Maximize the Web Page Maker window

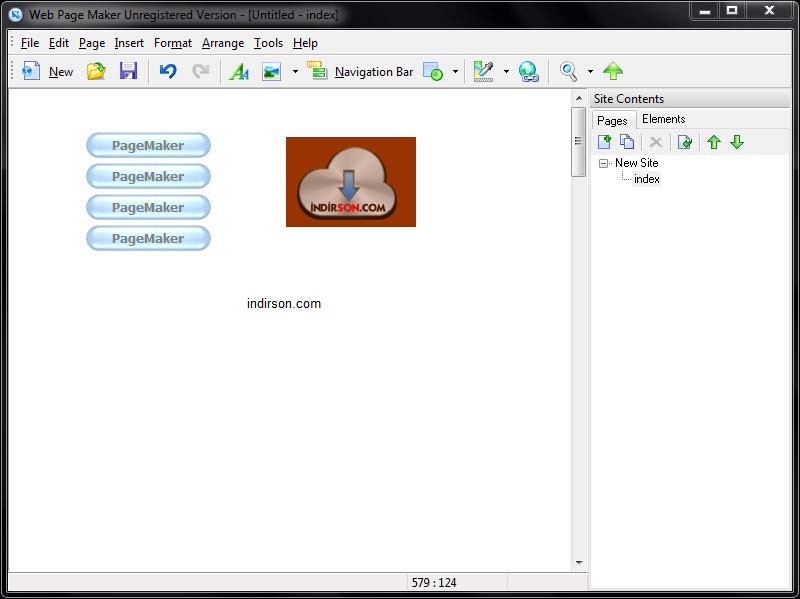732,11
